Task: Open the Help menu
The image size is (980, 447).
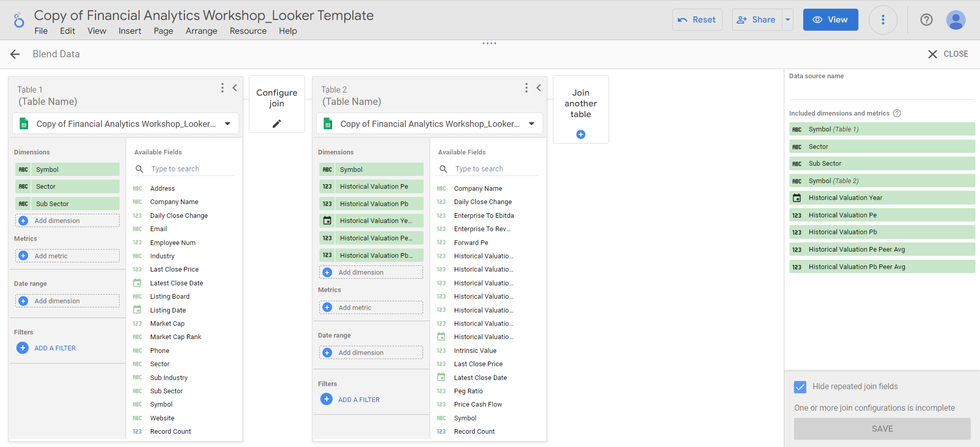Action: 288,31
